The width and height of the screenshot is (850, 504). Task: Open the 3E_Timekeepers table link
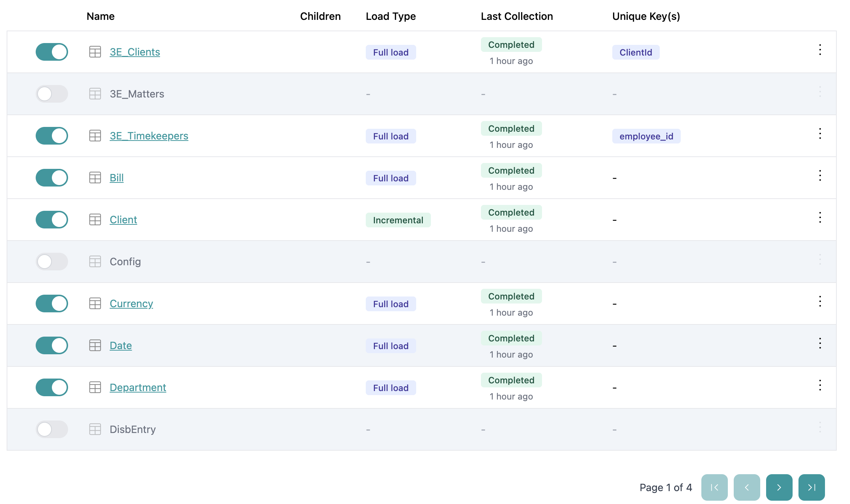click(149, 136)
